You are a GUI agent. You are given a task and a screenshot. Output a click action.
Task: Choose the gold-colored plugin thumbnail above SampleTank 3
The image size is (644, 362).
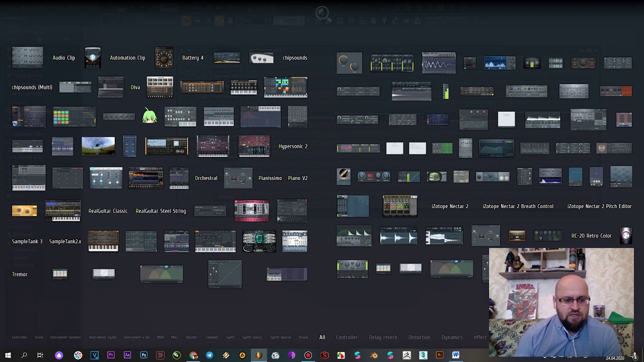[25, 211]
